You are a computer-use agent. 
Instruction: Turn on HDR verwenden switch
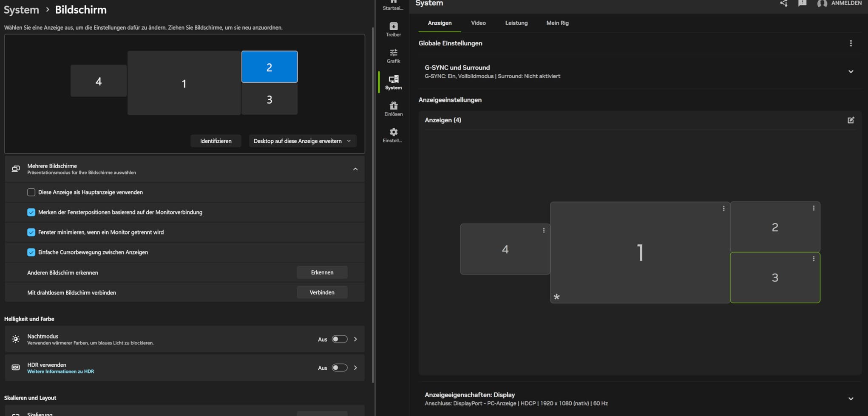pos(339,368)
